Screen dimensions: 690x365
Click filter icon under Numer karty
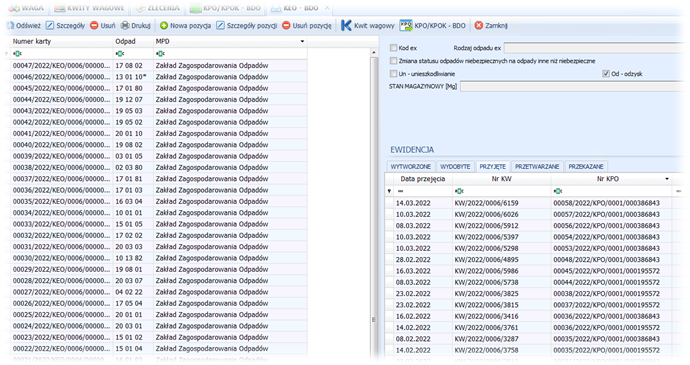click(x=18, y=54)
